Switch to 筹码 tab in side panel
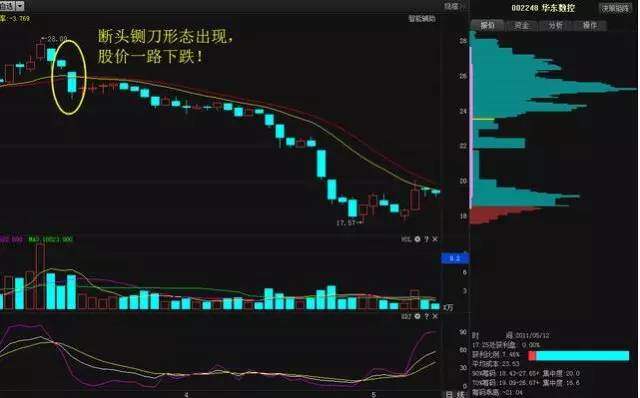 487,25
